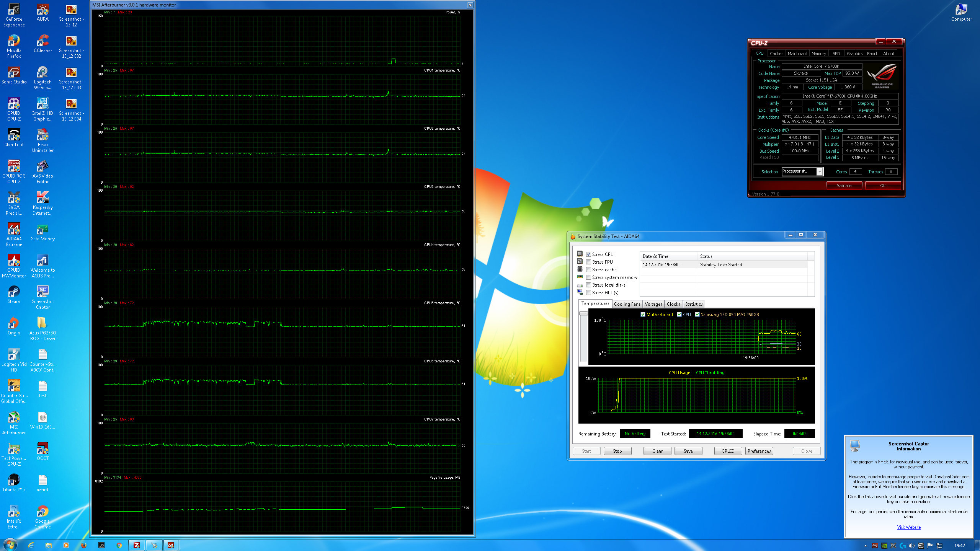
Task: Open AIDA64 Extreme desktop shortcut
Action: (x=14, y=235)
